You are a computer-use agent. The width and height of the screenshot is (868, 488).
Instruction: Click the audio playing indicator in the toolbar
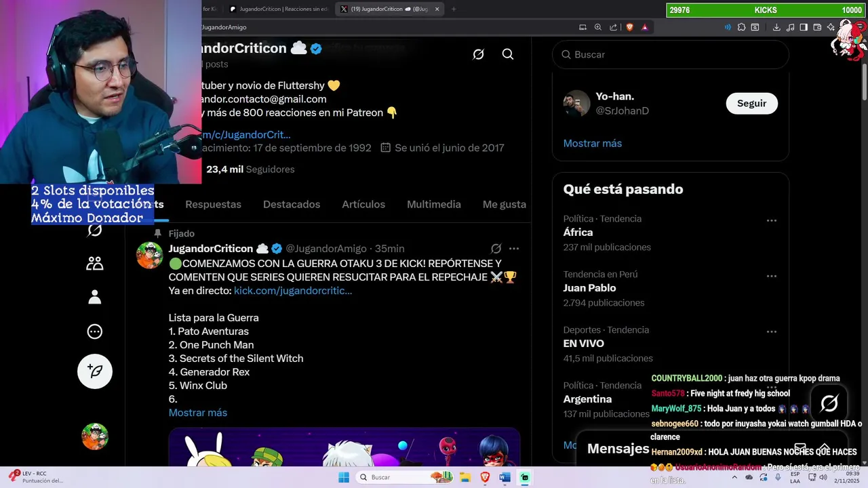point(728,27)
